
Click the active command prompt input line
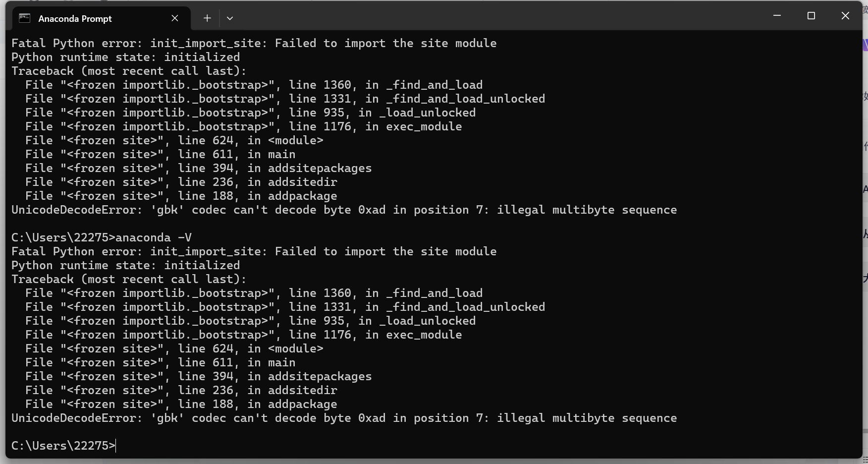(63, 445)
